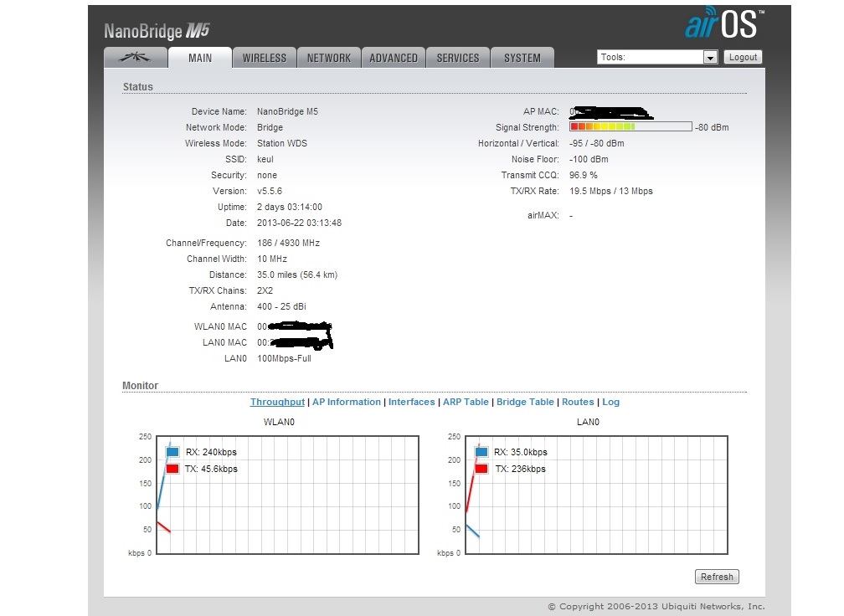This screenshot has width=844, height=616.
Task: Open the NETWORK tab
Action: (329, 58)
